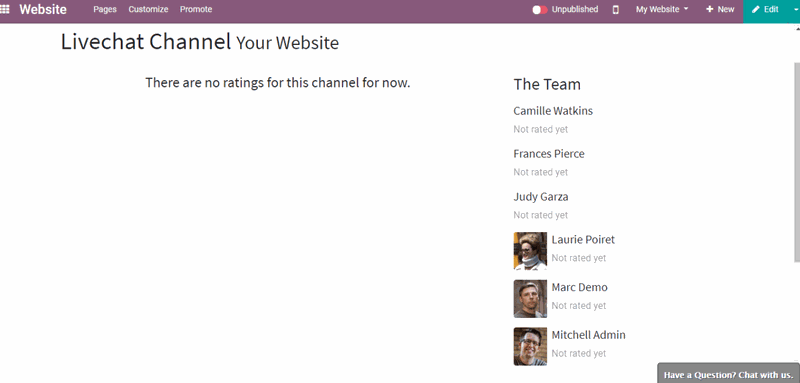Open the apps grid menu icon
Image resolution: width=800 pixels, height=383 pixels.
[5, 9]
